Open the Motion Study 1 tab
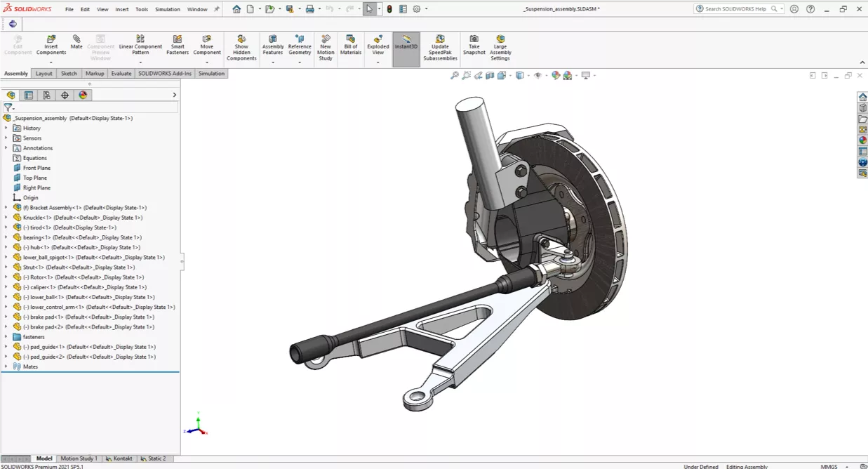 pos(79,458)
